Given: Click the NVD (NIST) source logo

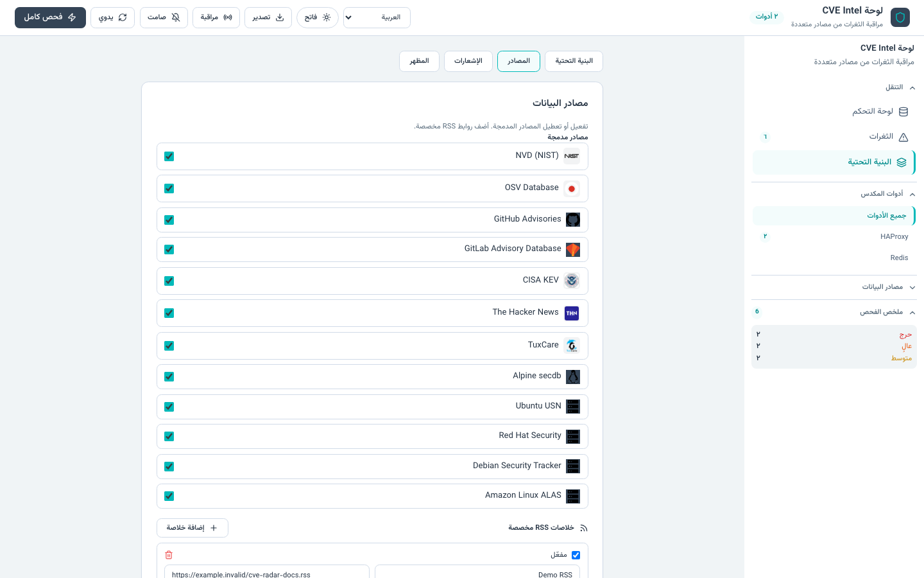Looking at the screenshot, I should [572, 156].
